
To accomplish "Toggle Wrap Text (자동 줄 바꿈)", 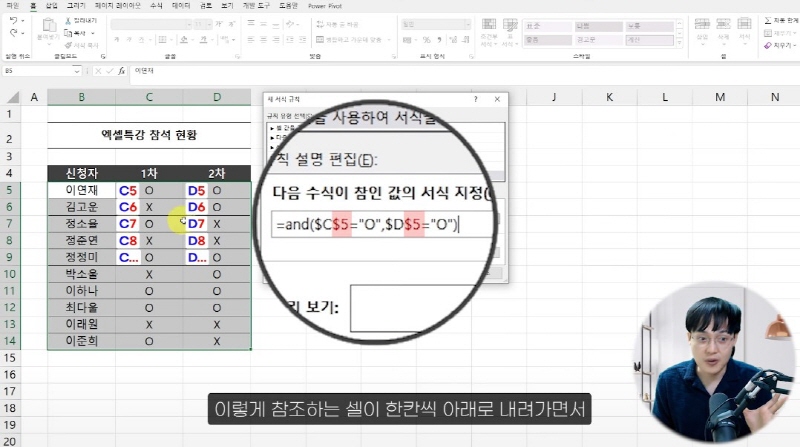I will (x=337, y=24).
